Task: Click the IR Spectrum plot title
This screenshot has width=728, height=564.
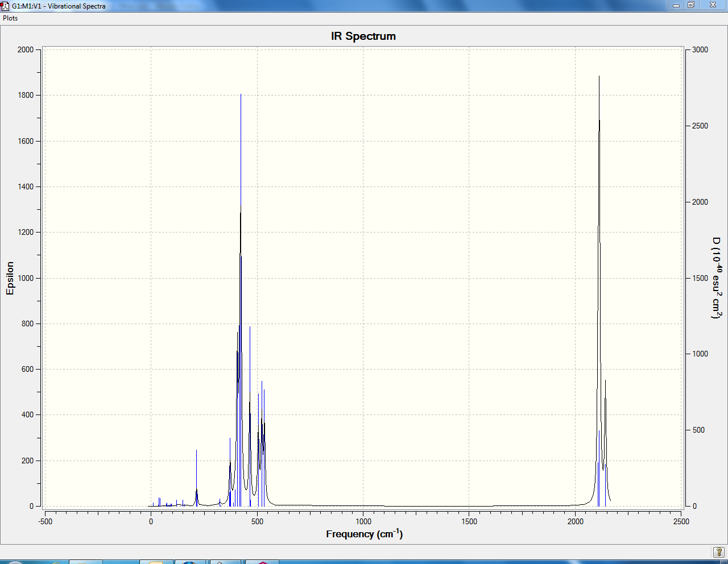Action: (363, 36)
